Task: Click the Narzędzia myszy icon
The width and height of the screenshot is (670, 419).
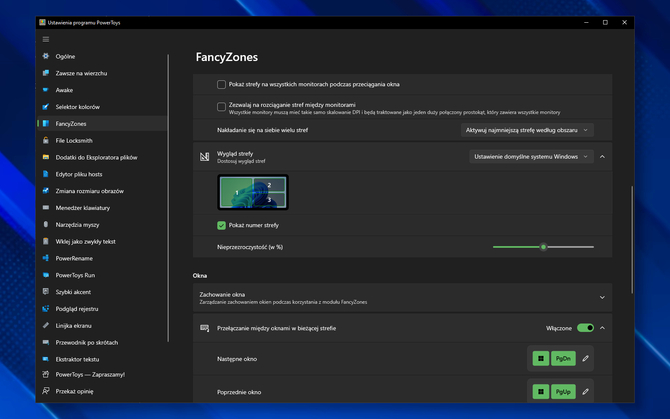Action: 46,225
